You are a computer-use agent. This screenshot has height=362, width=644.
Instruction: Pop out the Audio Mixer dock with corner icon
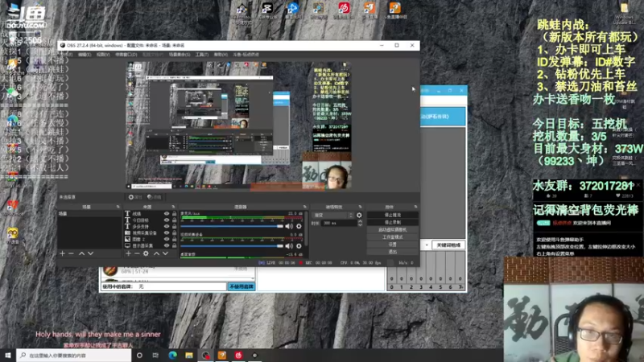[x=305, y=207]
